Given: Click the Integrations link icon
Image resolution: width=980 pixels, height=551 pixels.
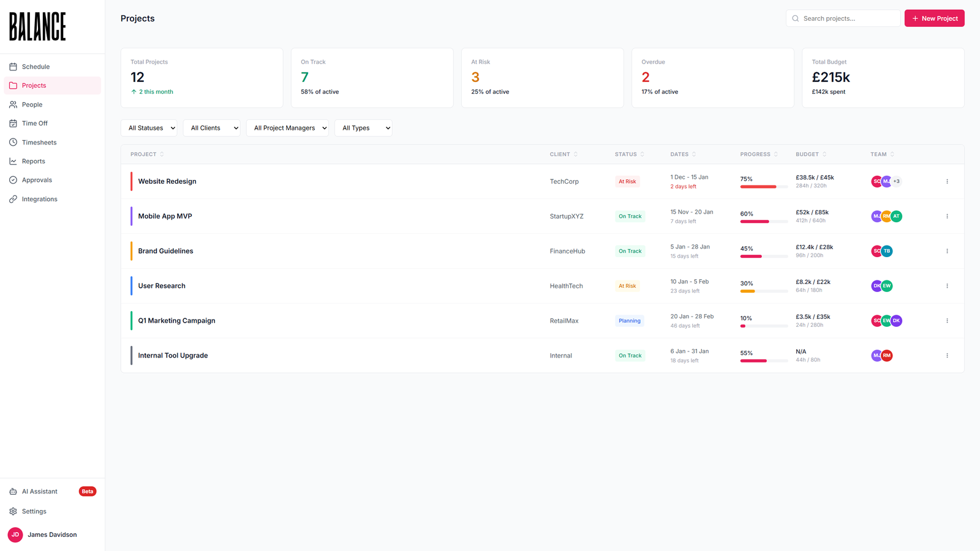Looking at the screenshot, I should point(13,198).
